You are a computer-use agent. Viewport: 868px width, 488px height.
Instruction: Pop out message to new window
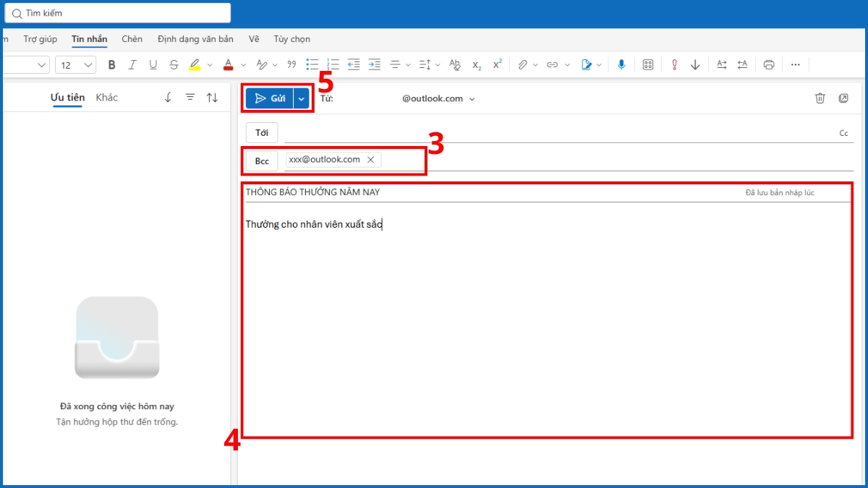pos(843,98)
